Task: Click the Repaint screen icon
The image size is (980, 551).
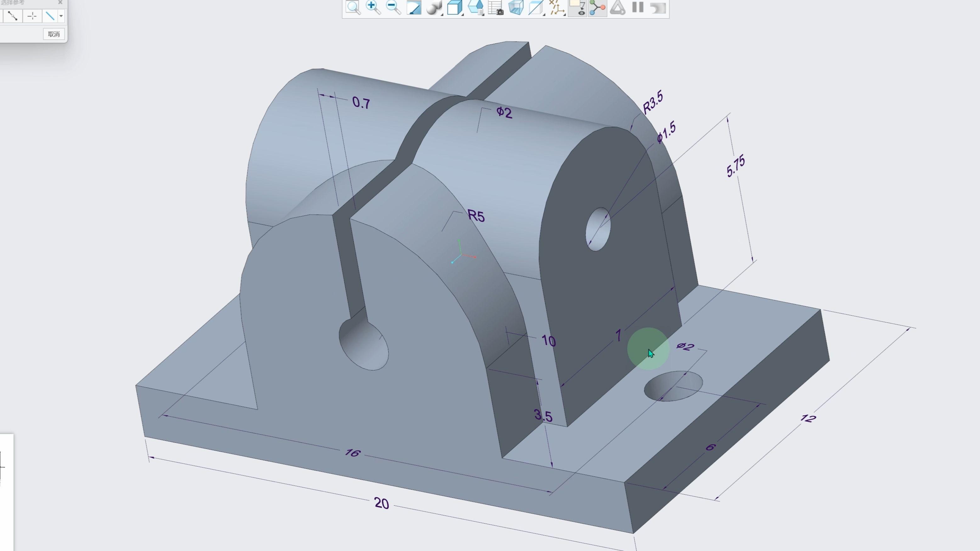Action: 414,8
